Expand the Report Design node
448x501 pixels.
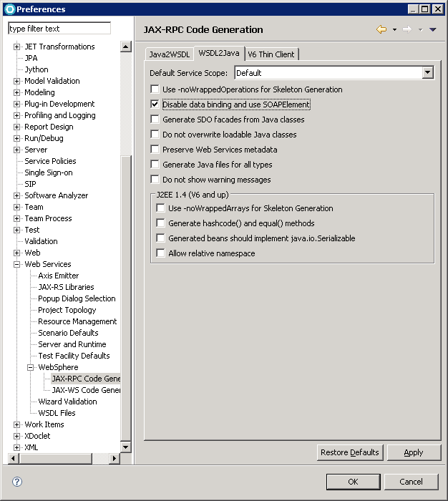point(16,127)
